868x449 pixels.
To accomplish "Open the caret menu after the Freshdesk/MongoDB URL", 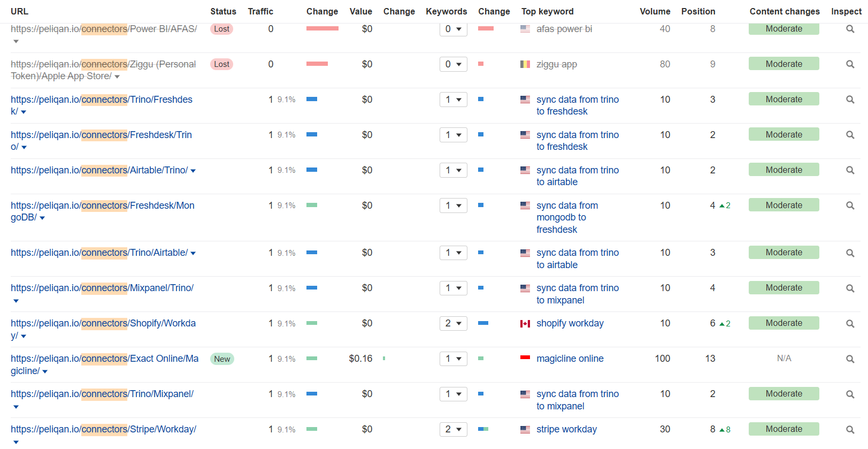I will [42, 218].
